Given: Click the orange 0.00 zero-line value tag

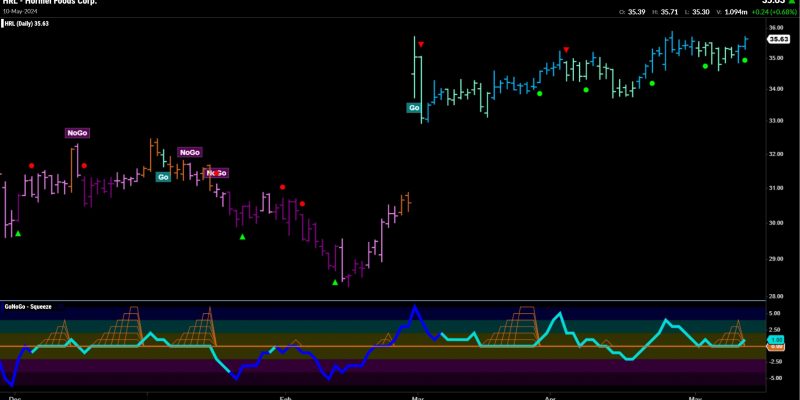Looking at the screenshot, I should (x=776, y=346).
